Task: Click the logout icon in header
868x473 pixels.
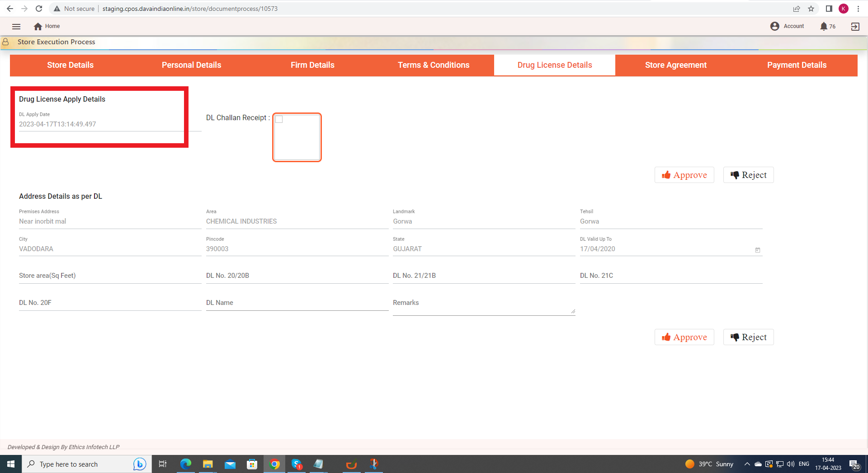Action: 855,26
